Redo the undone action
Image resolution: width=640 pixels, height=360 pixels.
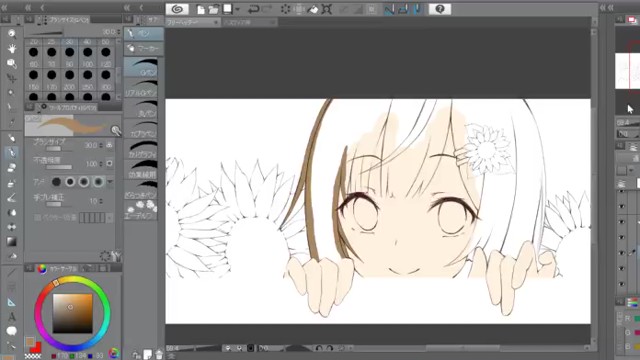point(268,9)
